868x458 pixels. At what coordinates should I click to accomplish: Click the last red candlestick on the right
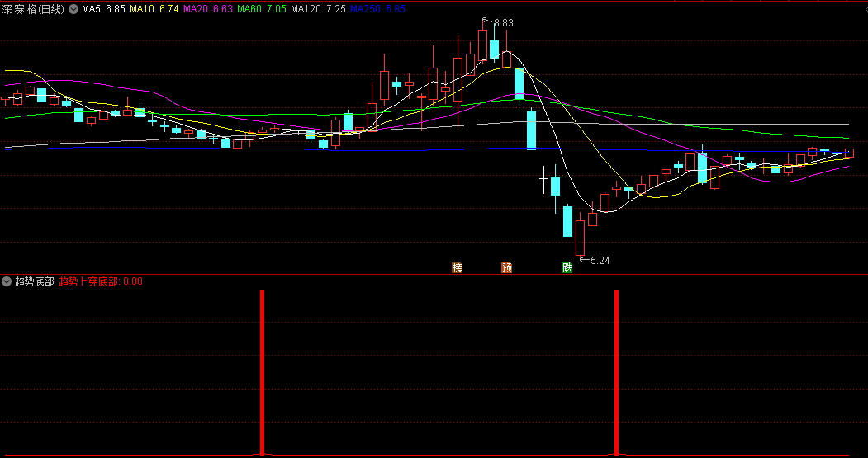849,153
